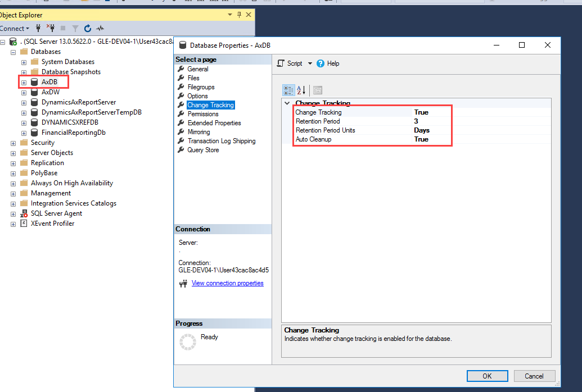Collapse the Change Tracking category chevron
The image size is (582, 392).
click(x=287, y=103)
